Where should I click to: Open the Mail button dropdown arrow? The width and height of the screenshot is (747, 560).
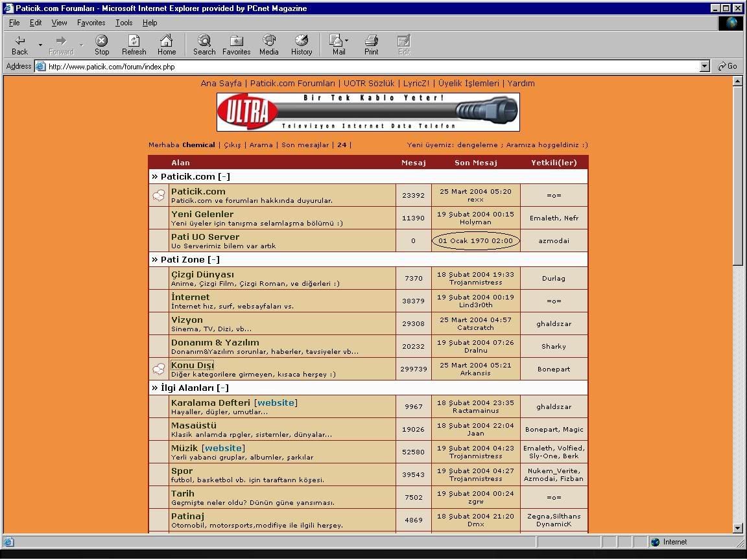(346, 40)
